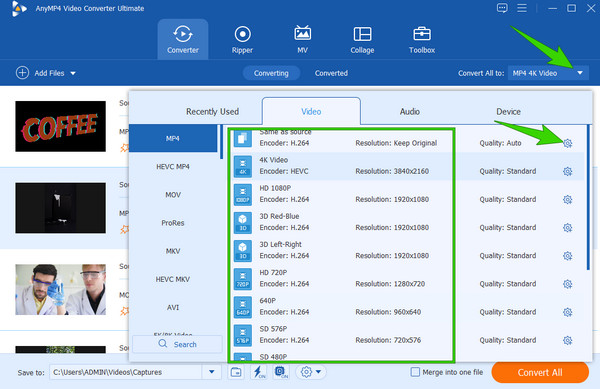This screenshot has width=600, height=389.
Task: Open settings gear for 3D Red-Blue preset
Action: click(567, 228)
